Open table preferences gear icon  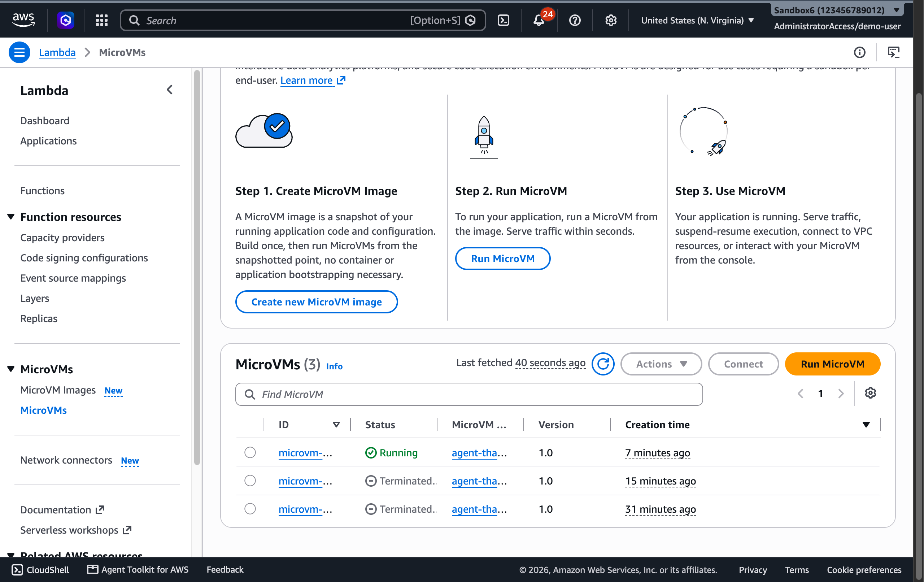coord(870,393)
